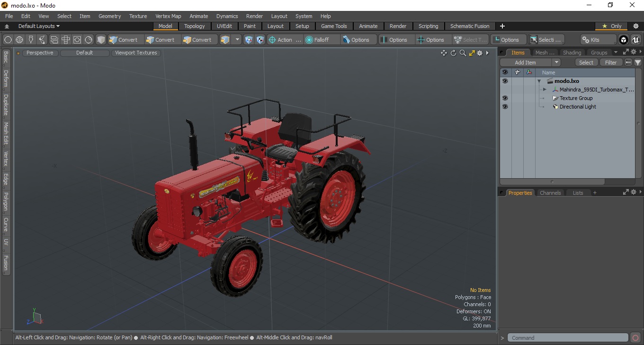The image size is (644, 345).
Task: Switch to the Shading panel tab
Action: [x=572, y=53]
